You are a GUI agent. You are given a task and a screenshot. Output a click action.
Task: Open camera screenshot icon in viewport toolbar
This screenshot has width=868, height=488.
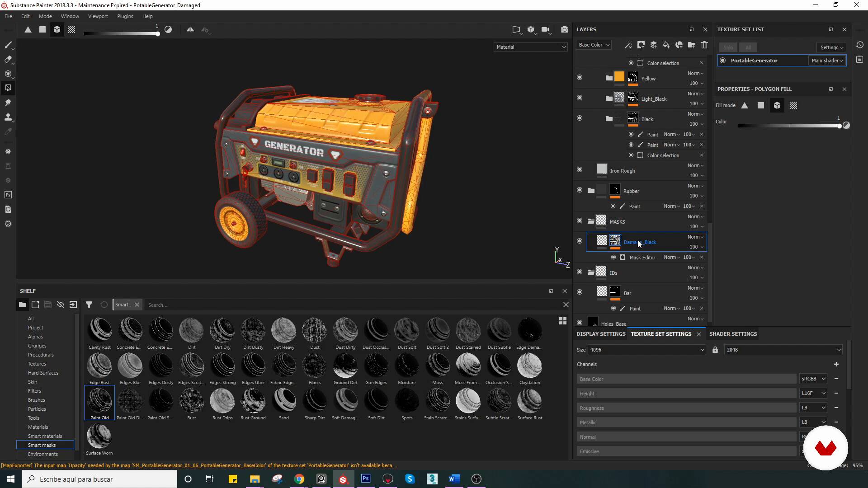[565, 29]
